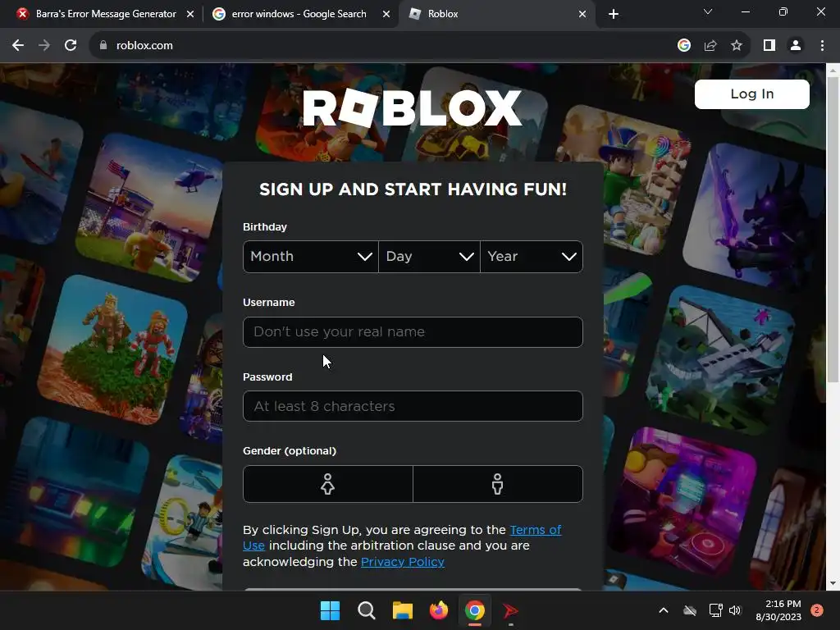
Task: Click the padlock site info icon
Action: point(103,46)
